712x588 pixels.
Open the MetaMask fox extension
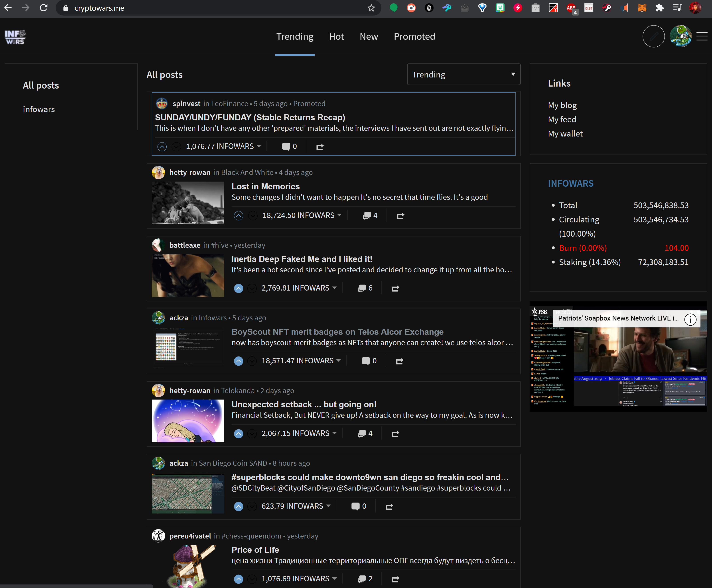642,8
